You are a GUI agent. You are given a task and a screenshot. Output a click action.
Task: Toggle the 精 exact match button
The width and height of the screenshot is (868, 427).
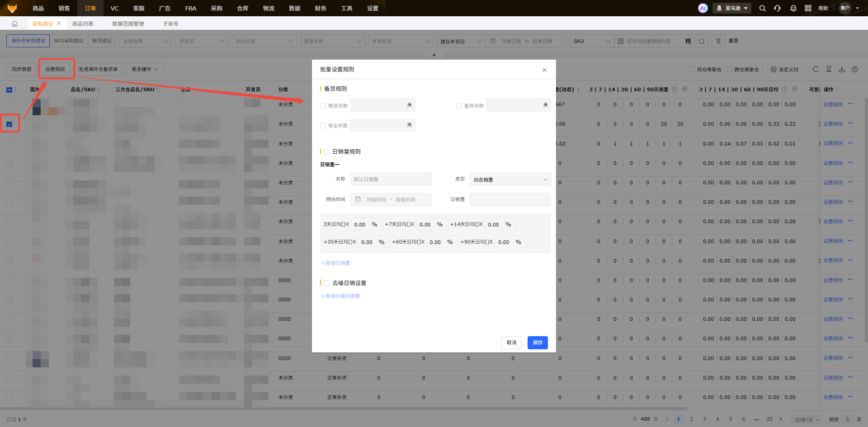click(688, 41)
